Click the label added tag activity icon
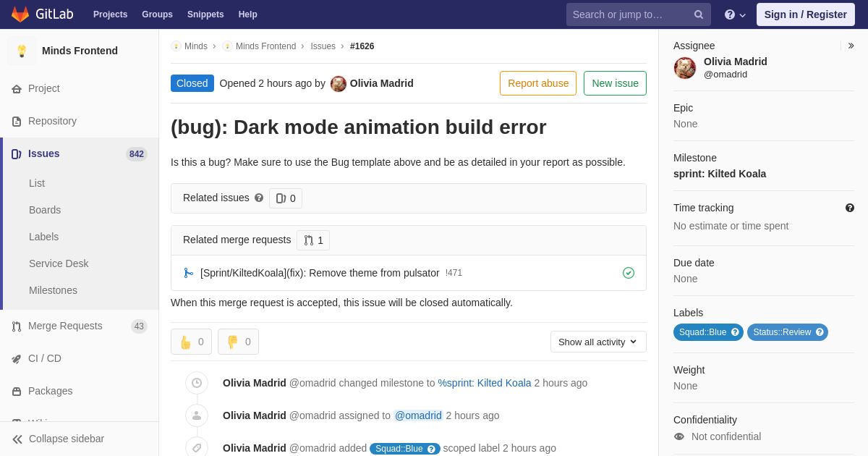This screenshot has width=868, height=456. click(x=197, y=447)
